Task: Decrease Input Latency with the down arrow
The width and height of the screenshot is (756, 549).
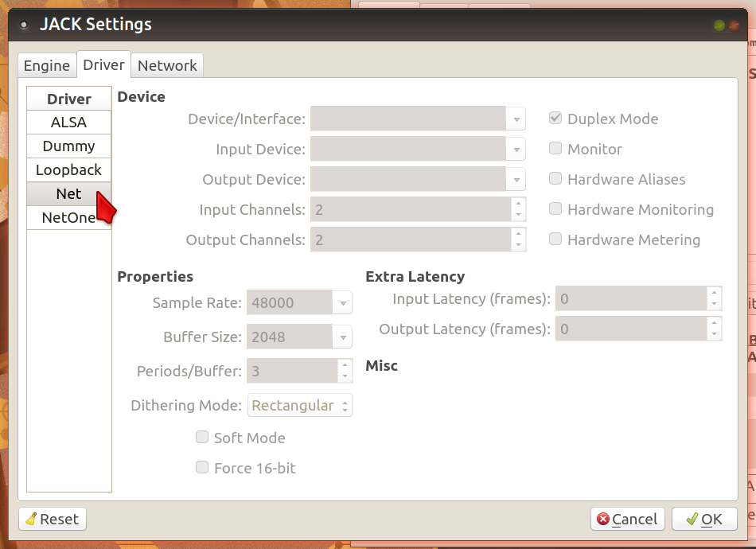Action: [x=714, y=304]
